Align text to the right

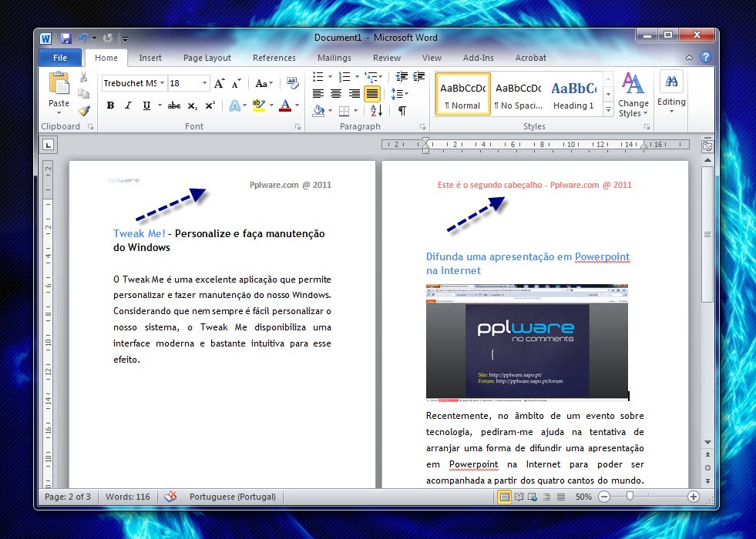pos(354,93)
